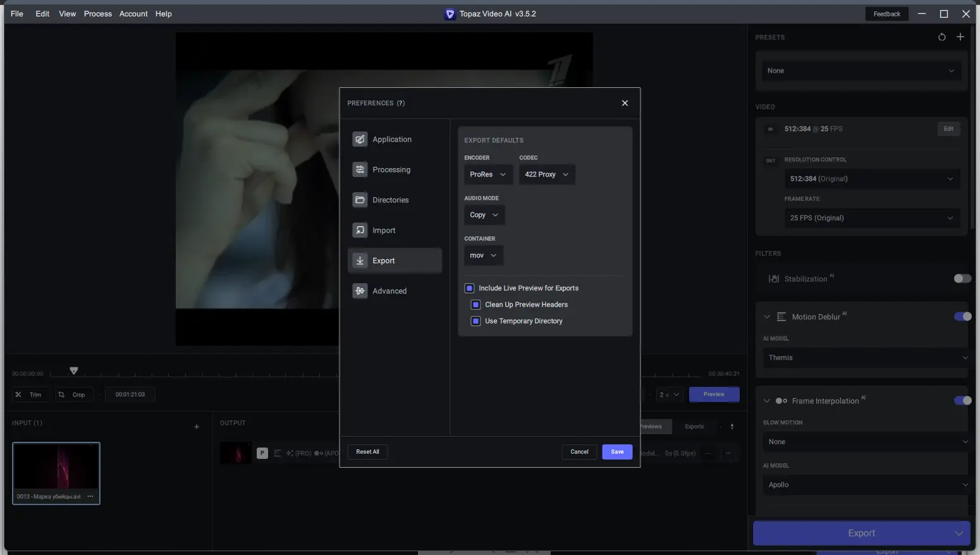Open the Codec 422 Proxy dropdown
Viewport: 980px width, 555px height.
click(546, 174)
